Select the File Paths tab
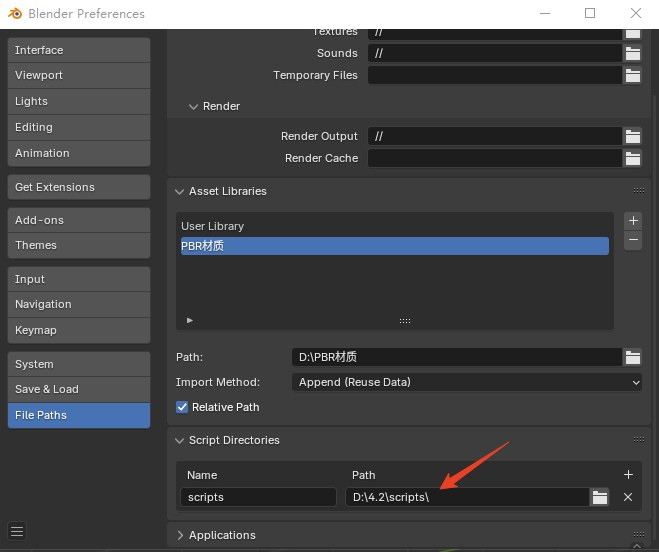Viewport: 659px width, 552px height. pyautogui.click(x=79, y=415)
